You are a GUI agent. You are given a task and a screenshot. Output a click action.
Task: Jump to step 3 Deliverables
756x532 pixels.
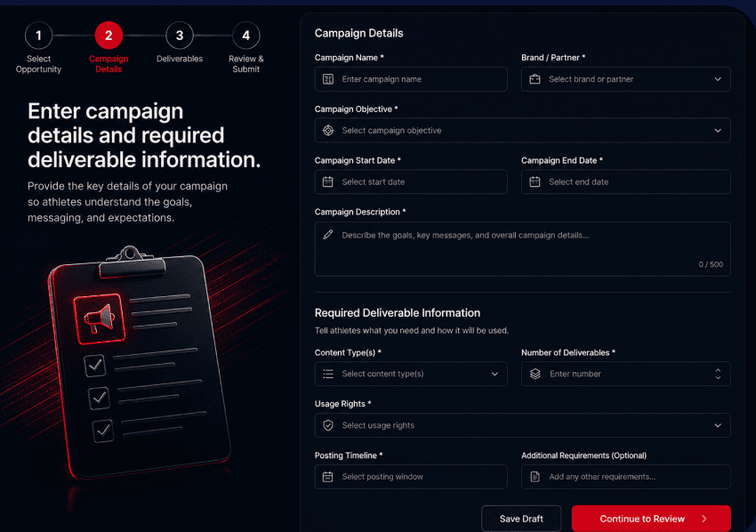click(x=180, y=36)
